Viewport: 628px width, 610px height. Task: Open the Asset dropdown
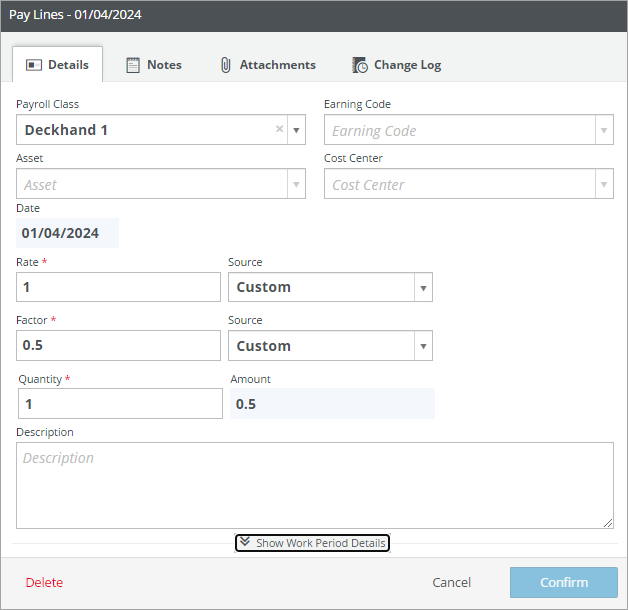161,184
